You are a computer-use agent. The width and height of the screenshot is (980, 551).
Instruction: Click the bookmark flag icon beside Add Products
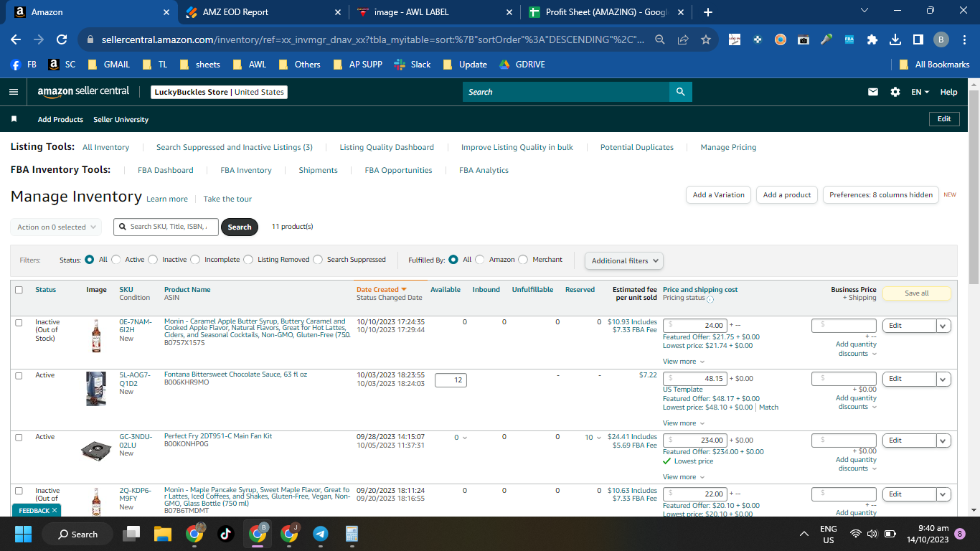(x=14, y=119)
